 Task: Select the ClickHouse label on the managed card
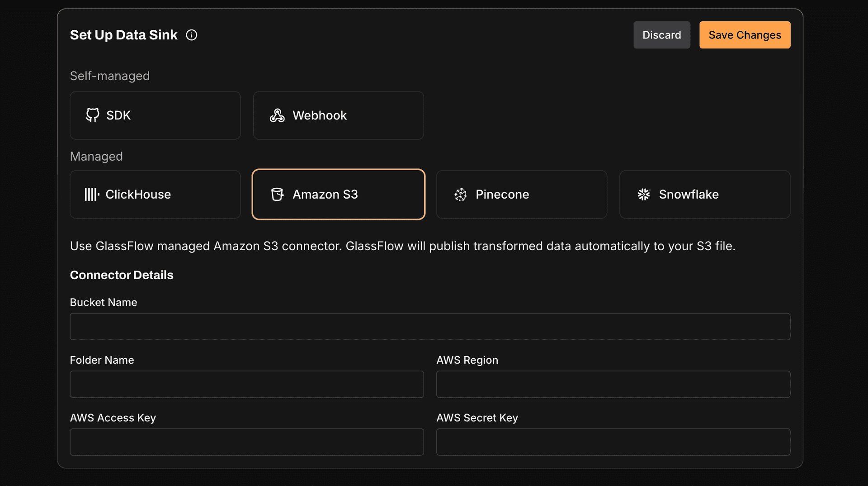coord(138,195)
